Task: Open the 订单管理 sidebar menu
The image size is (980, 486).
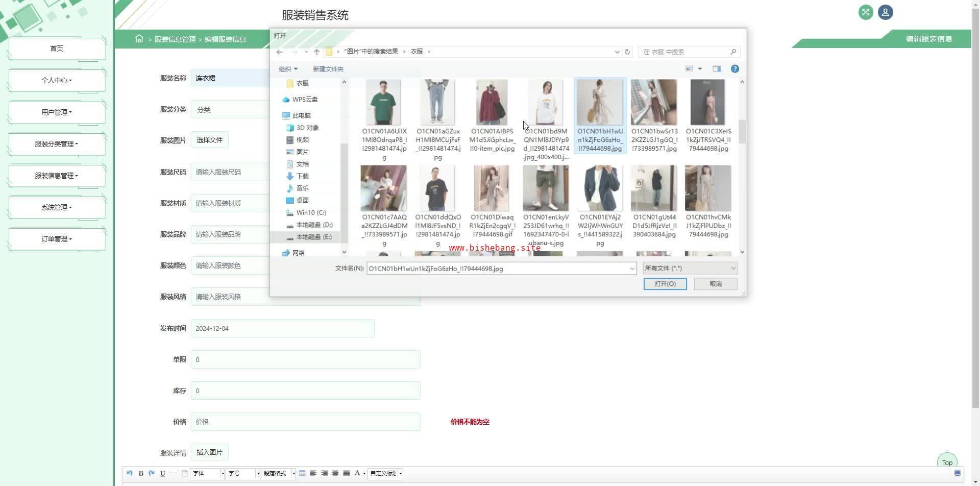Action: (x=57, y=239)
